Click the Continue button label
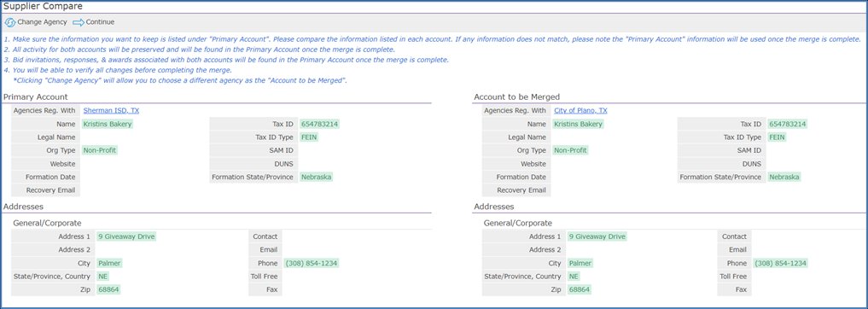 pos(100,22)
